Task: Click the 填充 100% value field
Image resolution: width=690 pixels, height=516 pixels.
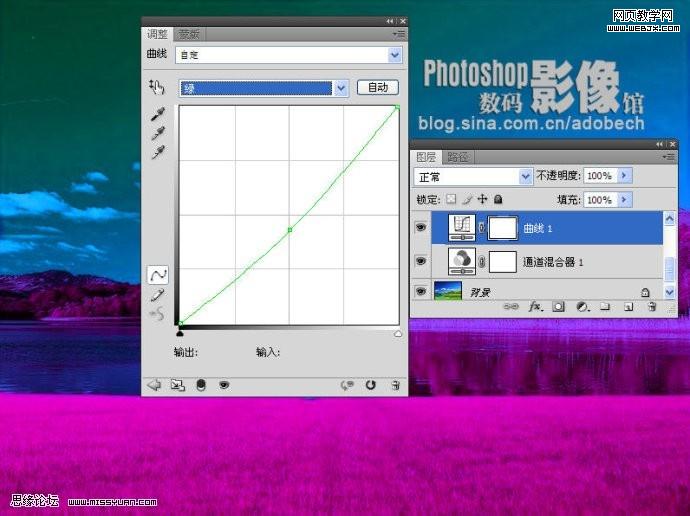Action: pos(601,200)
